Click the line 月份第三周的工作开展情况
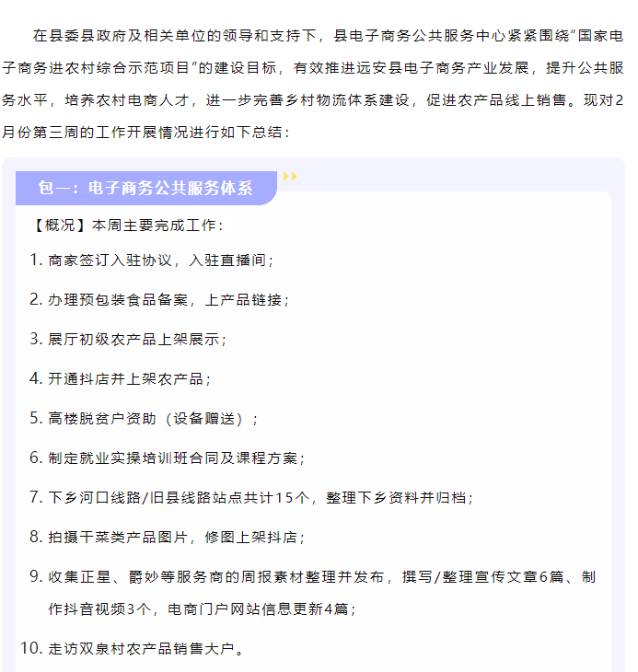The image size is (638, 672). click(145, 132)
